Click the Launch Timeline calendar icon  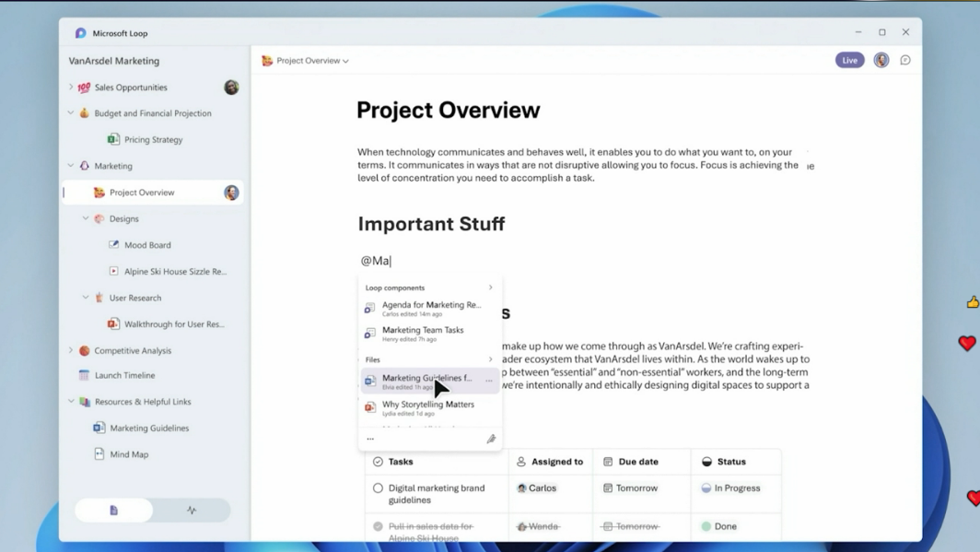(84, 375)
